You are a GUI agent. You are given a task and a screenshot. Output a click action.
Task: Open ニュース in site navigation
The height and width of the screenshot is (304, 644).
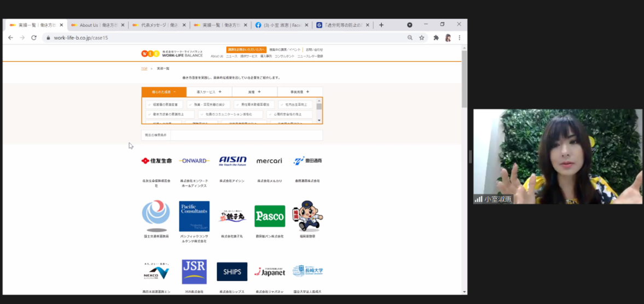[x=231, y=56]
